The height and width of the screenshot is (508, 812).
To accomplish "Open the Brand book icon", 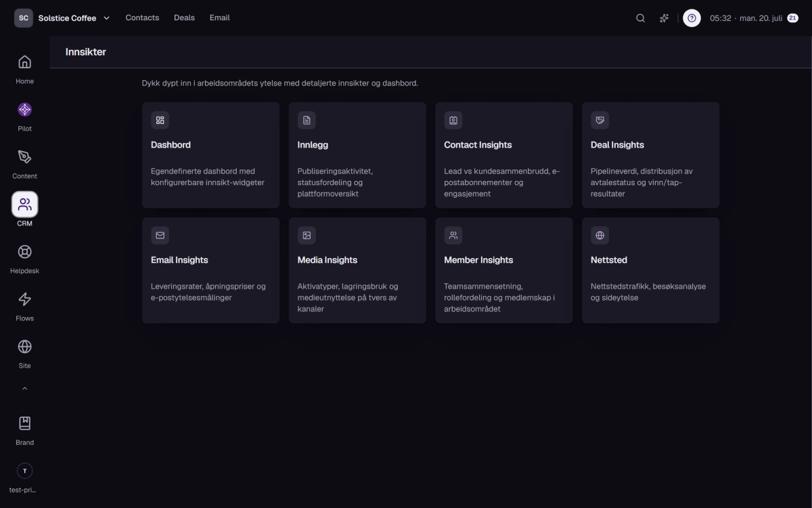I will (x=24, y=423).
